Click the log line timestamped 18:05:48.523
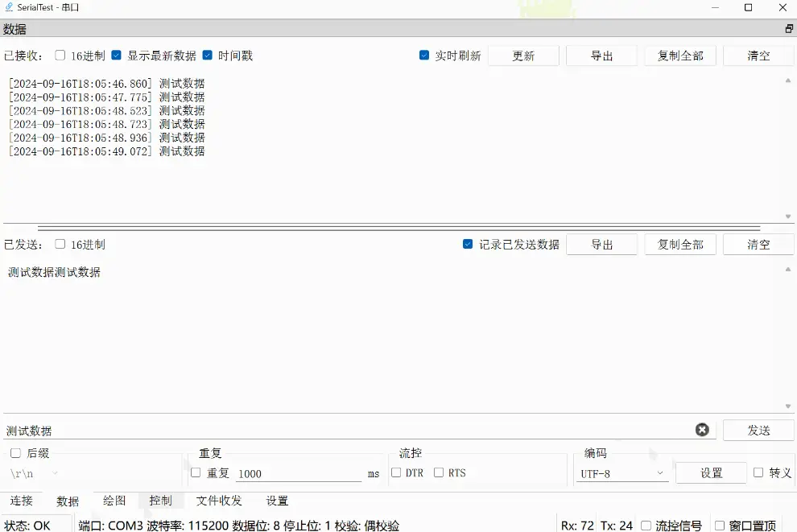Viewport: 797px width, 532px height. (x=107, y=111)
